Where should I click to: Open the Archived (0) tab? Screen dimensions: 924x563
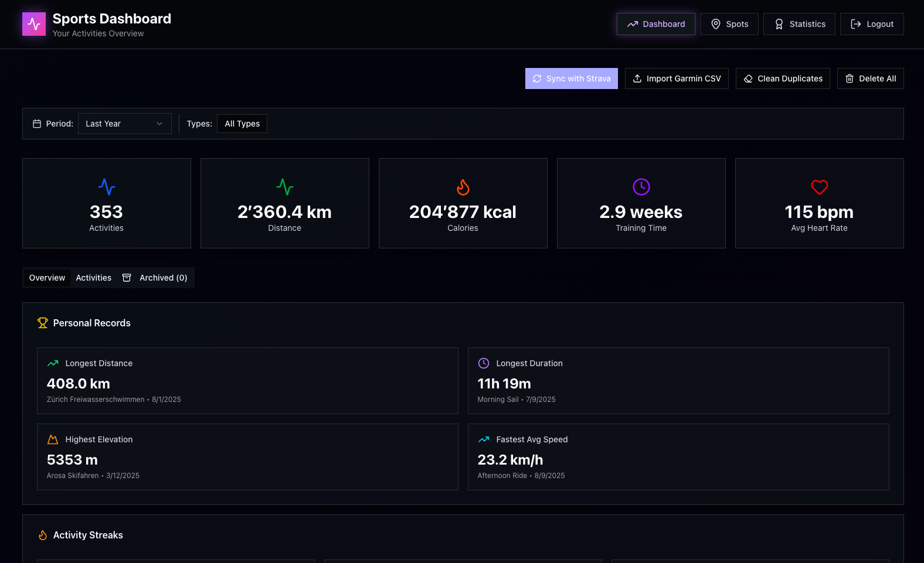tap(155, 278)
